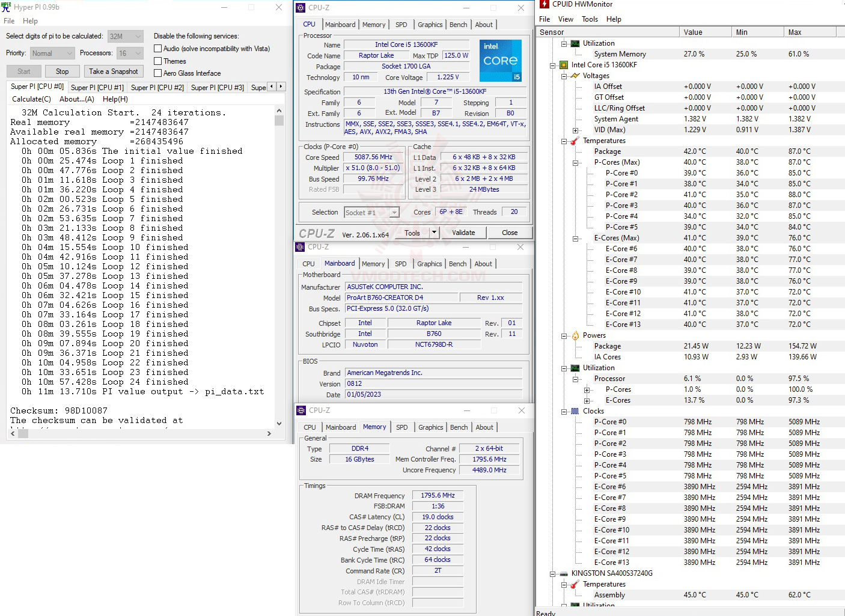
Task: Click the Hyper PI horizontal scrollbar thumb
Action: point(23,433)
